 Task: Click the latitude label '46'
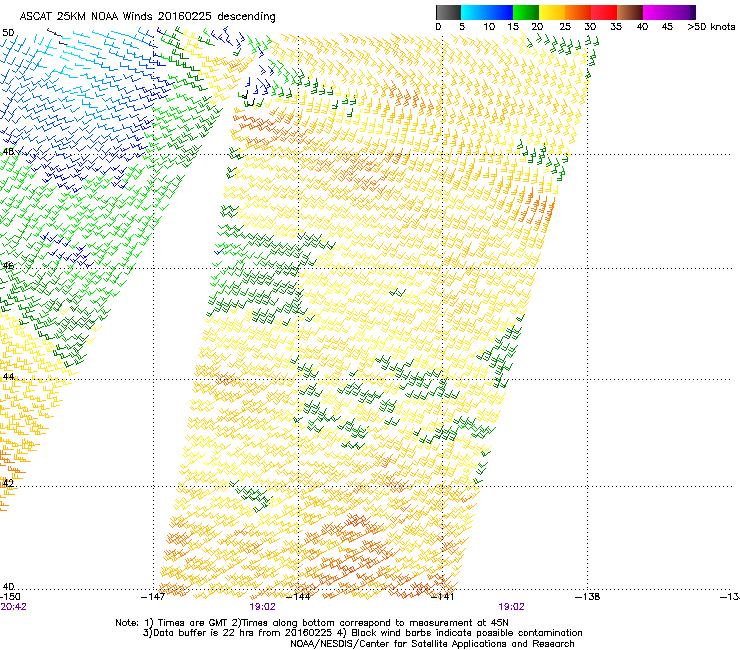[x=8, y=266]
